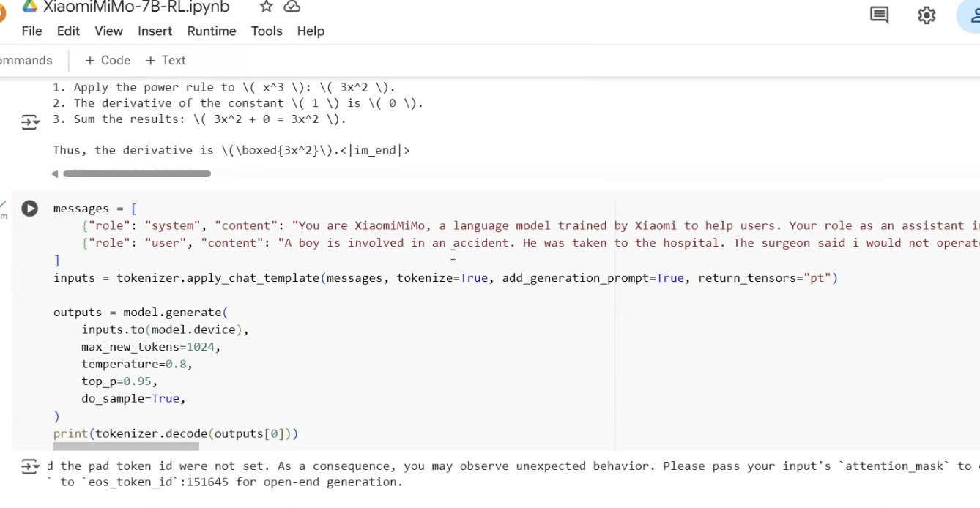Click the pad token id warning text
Screen dimensions: 980x508
point(513,466)
